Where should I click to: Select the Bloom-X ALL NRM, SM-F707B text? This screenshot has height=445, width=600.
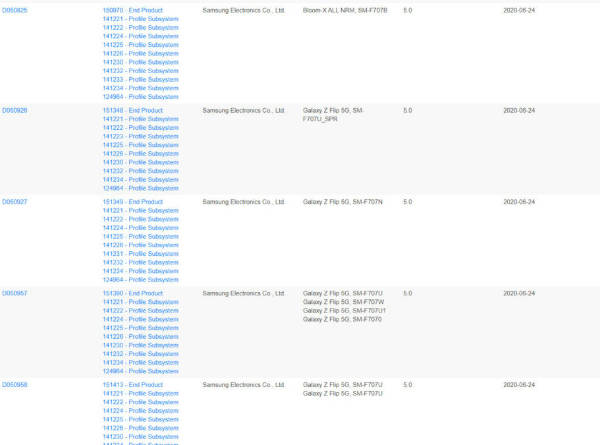pos(345,10)
